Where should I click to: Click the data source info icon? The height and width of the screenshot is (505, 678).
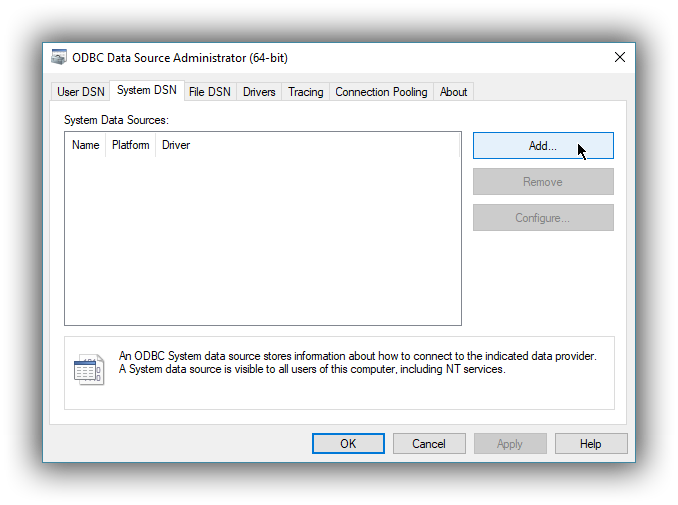[88, 369]
